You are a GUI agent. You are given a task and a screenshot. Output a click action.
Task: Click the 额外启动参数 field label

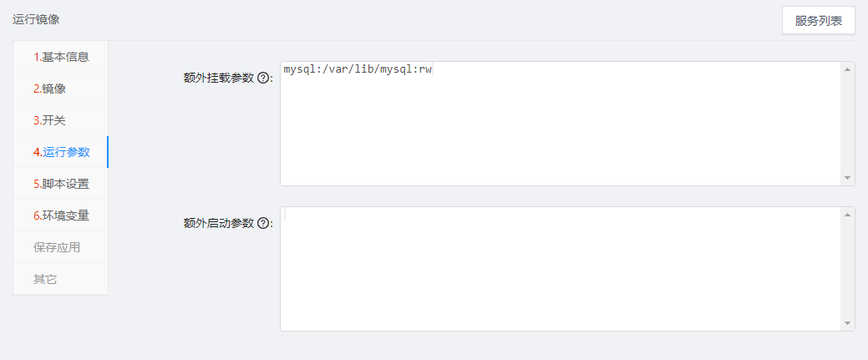(x=218, y=223)
